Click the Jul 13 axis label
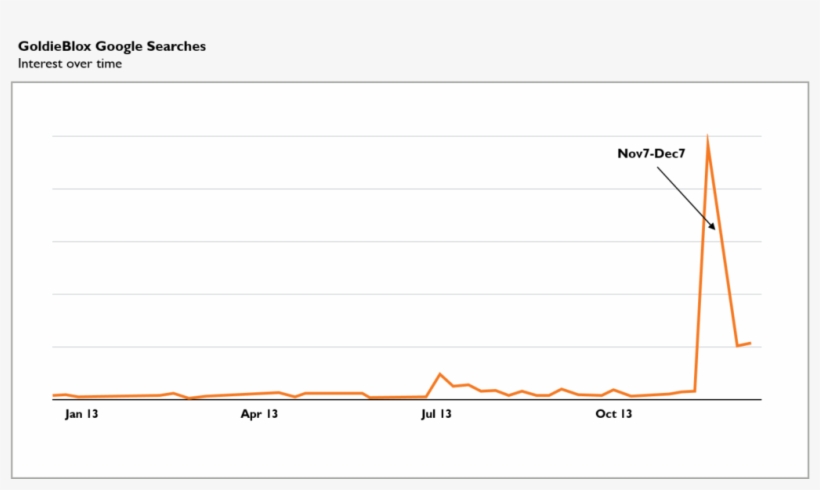Screen dimensions: 820x490 point(435,413)
